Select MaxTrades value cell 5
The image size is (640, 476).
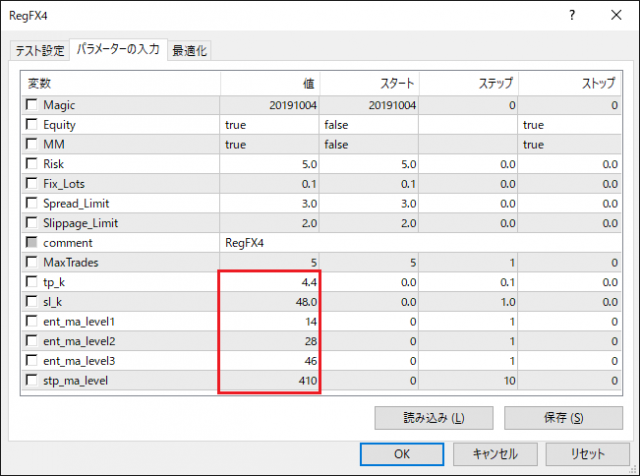tap(269, 262)
